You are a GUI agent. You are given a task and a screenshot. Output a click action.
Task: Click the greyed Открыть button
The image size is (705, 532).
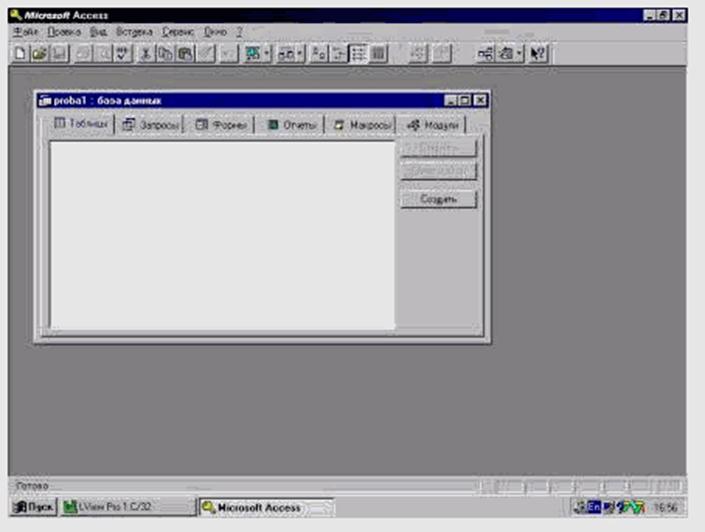(438, 148)
